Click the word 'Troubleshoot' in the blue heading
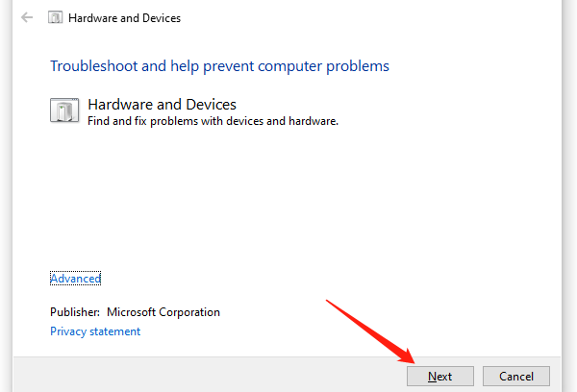The width and height of the screenshot is (577, 392). click(x=94, y=66)
